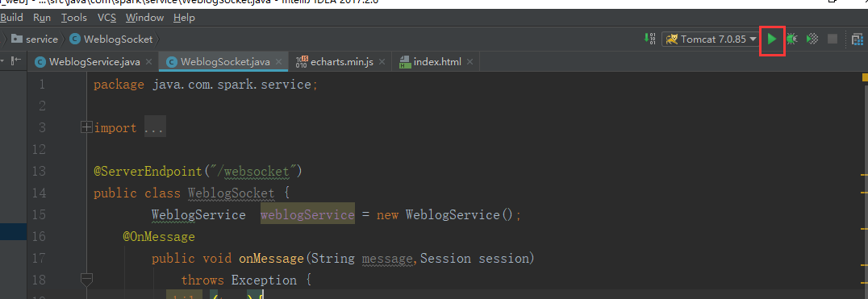Close the WeblogSocket.java tab
Screen dimensions: 868x299
278,62
